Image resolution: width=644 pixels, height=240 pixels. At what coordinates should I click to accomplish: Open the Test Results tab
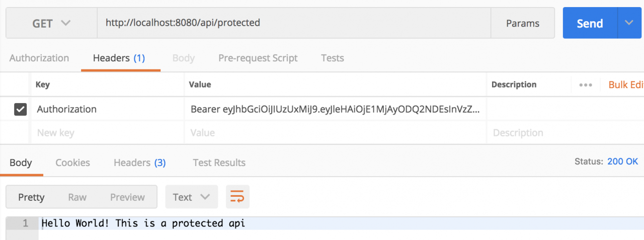click(219, 163)
